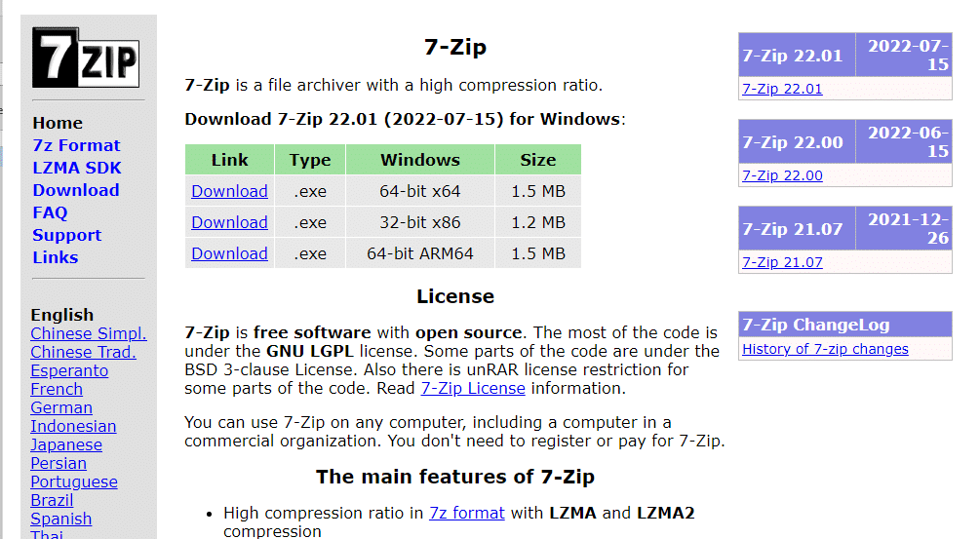Open the Download page in sidebar
Screen dimensions: 980x539
click(76, 190)
